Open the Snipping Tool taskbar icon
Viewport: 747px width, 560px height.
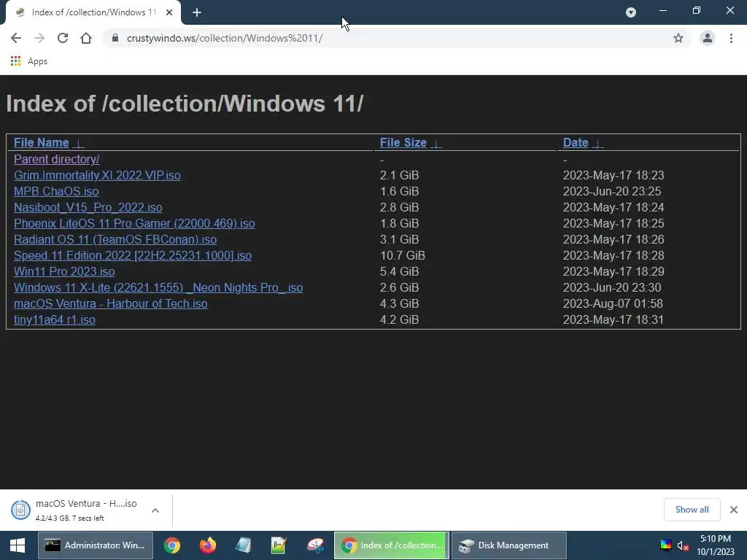point(315,545)
